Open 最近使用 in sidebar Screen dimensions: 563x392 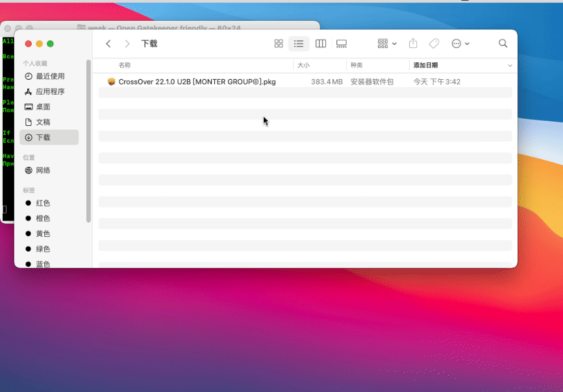point(50,77)
